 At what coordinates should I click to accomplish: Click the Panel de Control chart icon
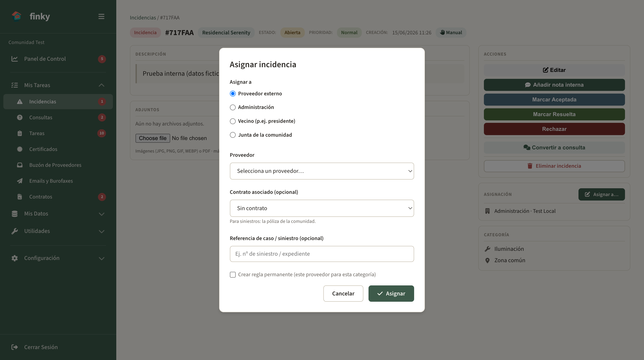[x=15, y=59]
